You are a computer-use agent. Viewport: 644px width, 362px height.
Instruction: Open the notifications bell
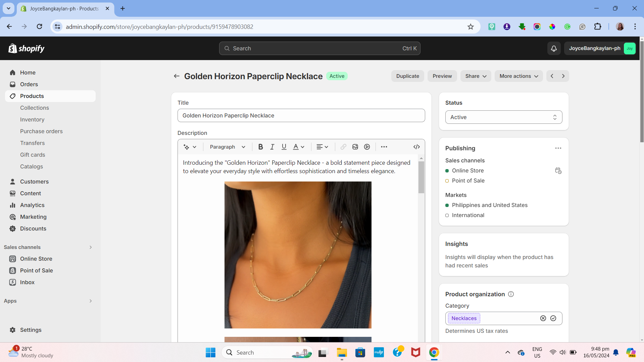[554, 48]
